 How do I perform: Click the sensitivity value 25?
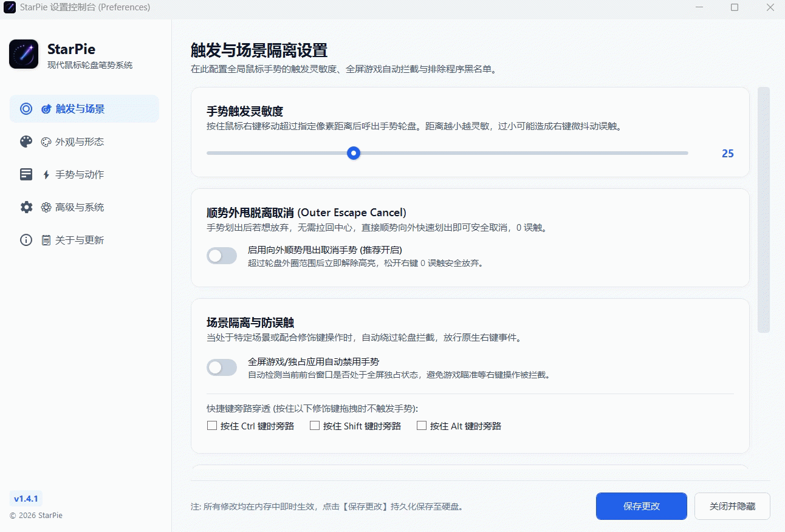tap(728, 154)
